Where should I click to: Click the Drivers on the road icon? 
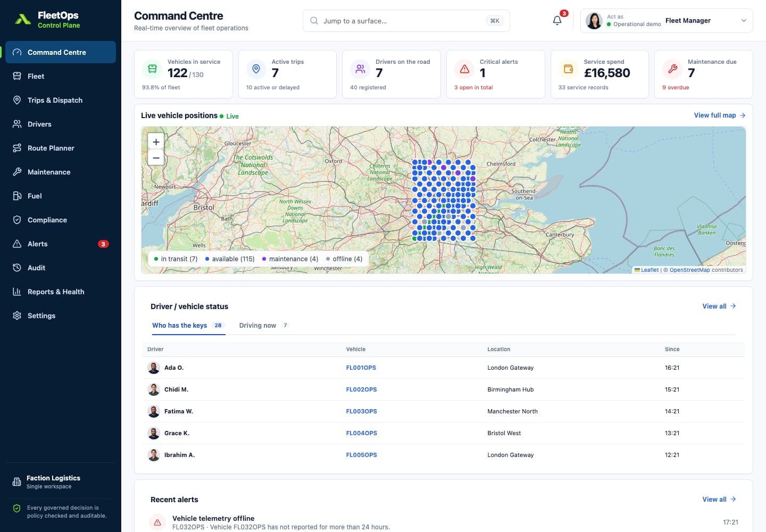pos(360,69)
